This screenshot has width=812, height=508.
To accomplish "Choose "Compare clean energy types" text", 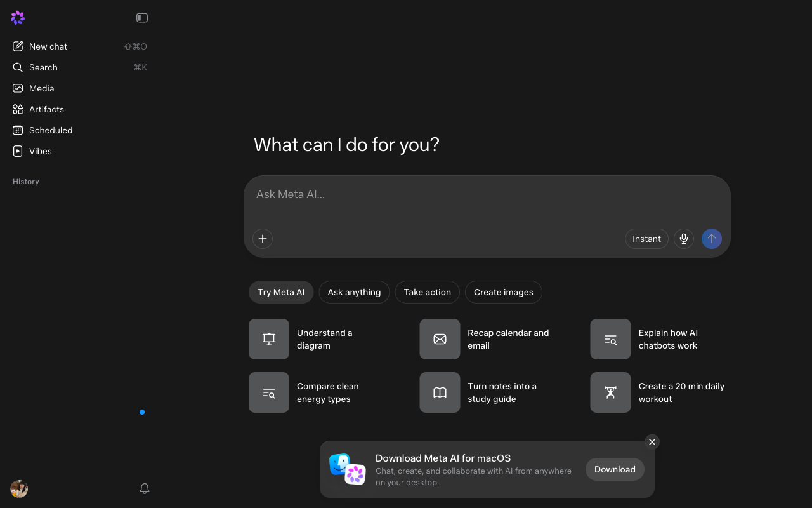I will click(x=328, y=392).
